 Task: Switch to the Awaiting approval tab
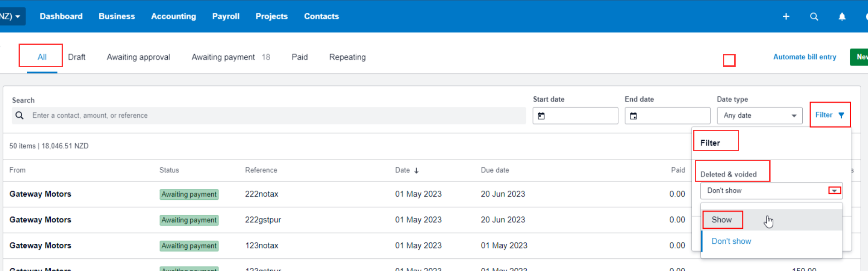(x=138, y=57)
